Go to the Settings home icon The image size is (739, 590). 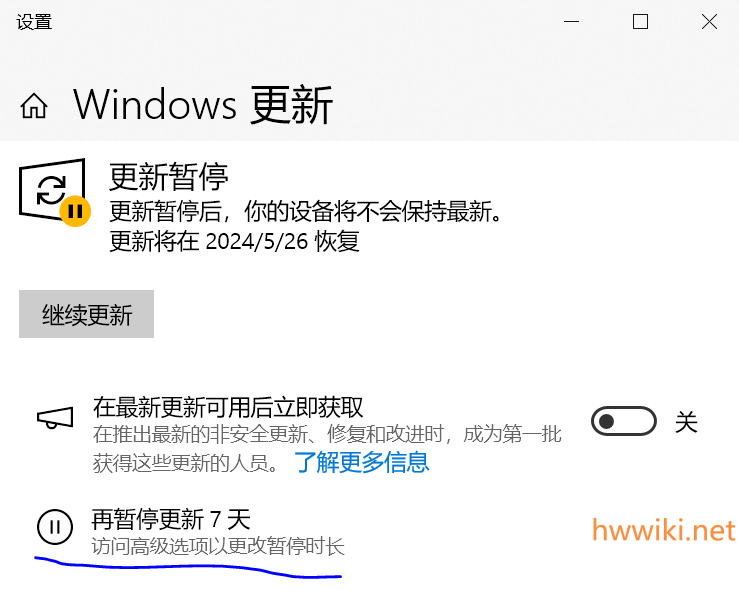click(34, 105)
